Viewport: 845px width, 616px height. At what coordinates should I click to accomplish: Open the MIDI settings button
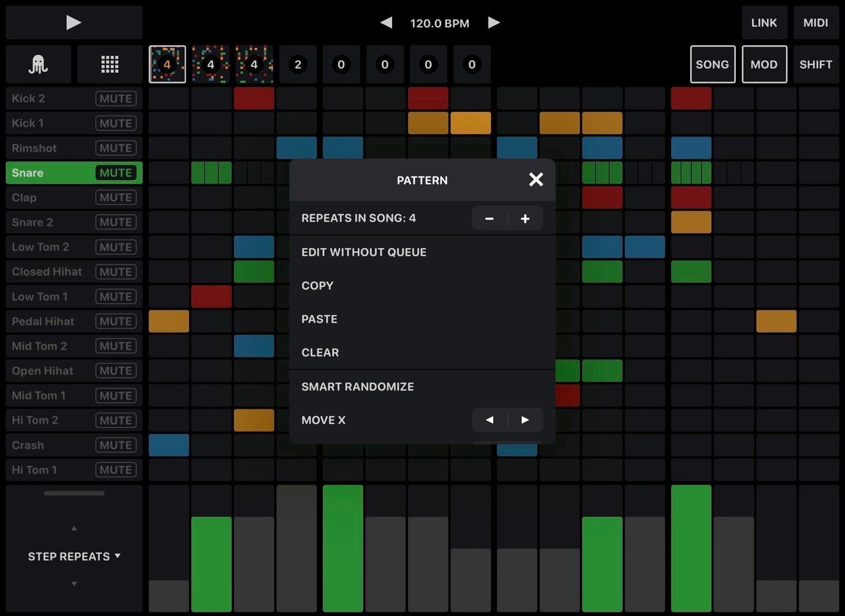(x=815, y=23)
